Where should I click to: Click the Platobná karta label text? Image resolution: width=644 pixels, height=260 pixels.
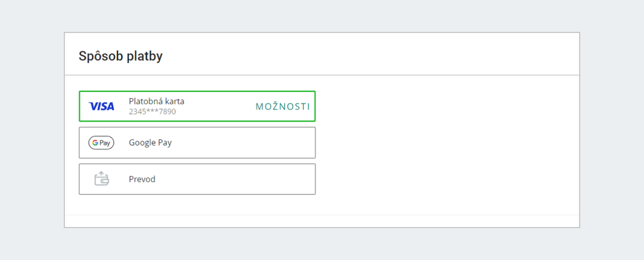[x=156, y=101]
